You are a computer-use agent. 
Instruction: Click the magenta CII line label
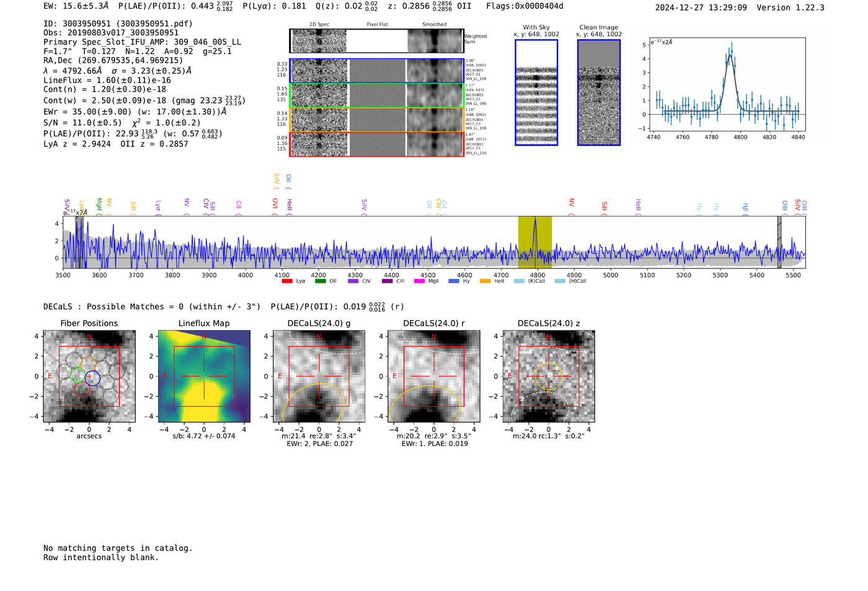[x=239, y=207]
